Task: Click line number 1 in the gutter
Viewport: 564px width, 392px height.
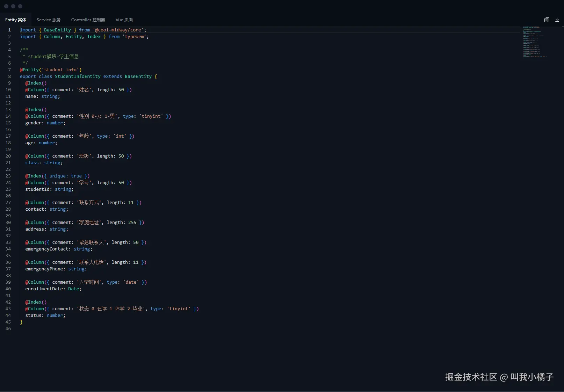Action: coord(9,30)
